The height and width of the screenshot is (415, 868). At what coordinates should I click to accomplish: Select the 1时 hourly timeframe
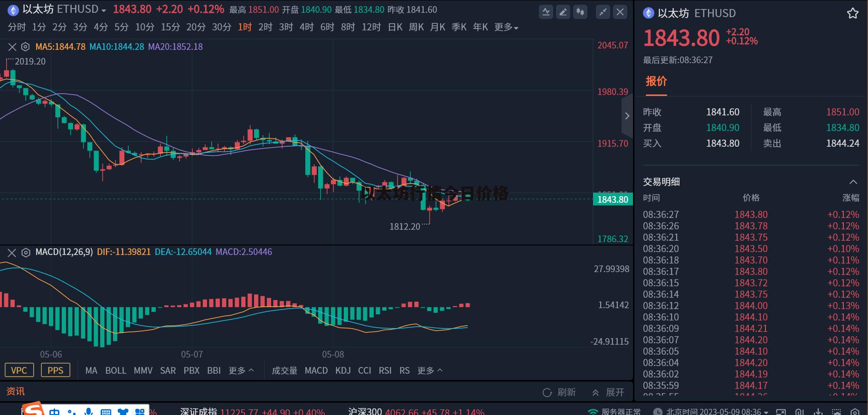pos(245,27)
